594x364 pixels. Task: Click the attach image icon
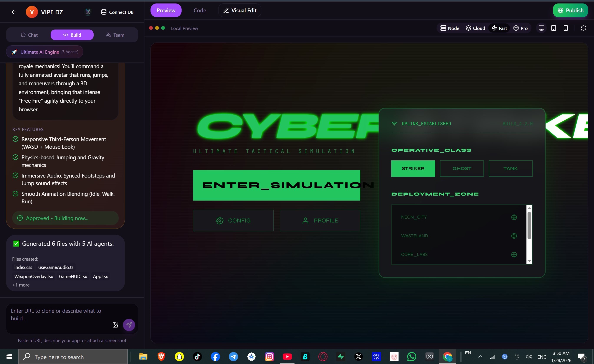pos(115,325)
